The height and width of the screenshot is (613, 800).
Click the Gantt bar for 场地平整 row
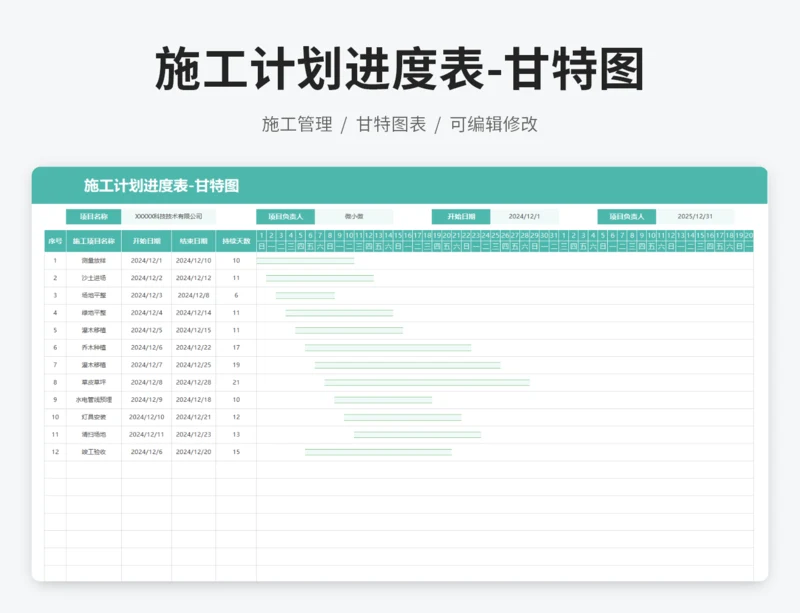pyautogui.click(x=305, y=296)
